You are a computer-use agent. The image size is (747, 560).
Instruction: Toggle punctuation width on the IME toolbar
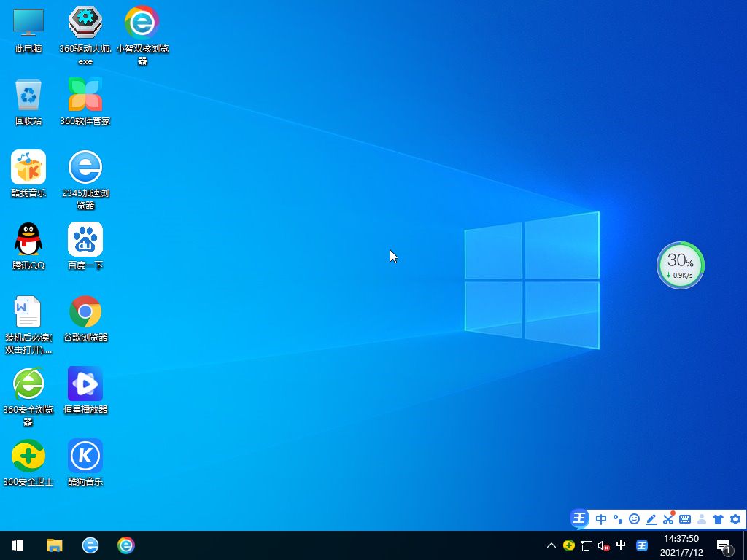pyautogui.click(x=618, y=519)
